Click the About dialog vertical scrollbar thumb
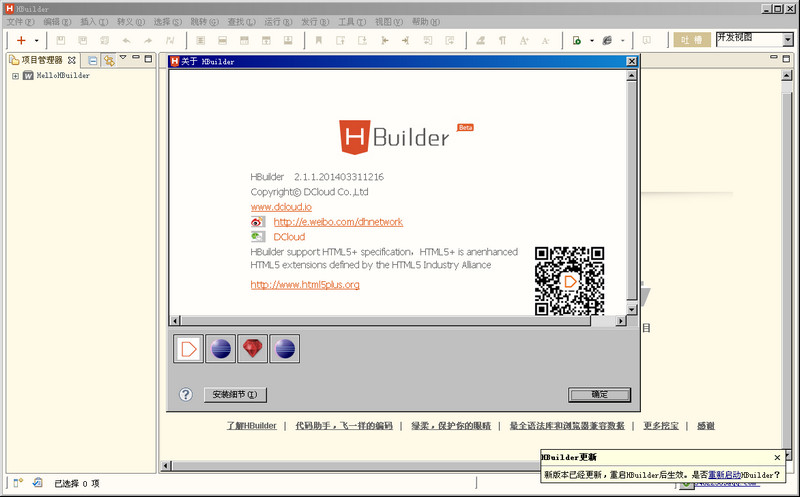800x497 pixels. [x=632, y=190]
